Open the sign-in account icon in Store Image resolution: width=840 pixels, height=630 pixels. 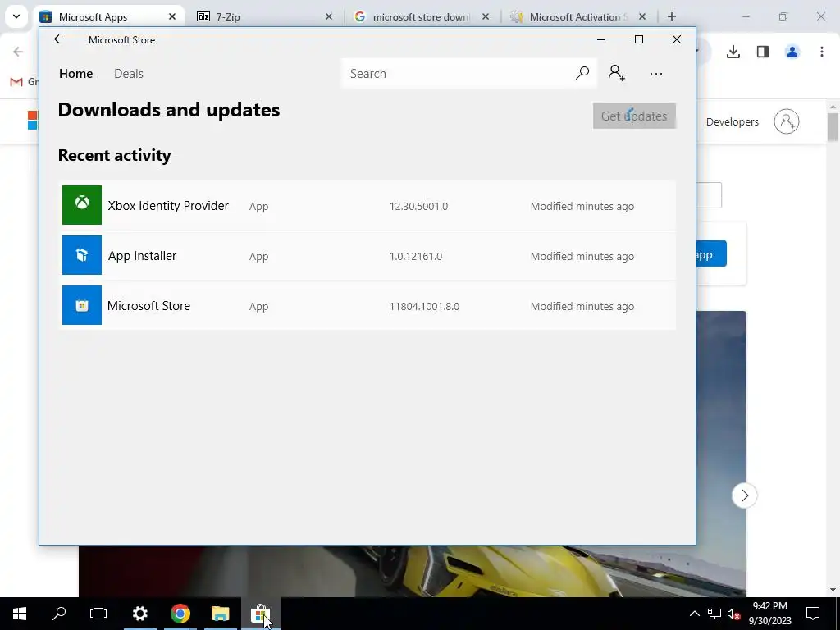tap(617, 73)
